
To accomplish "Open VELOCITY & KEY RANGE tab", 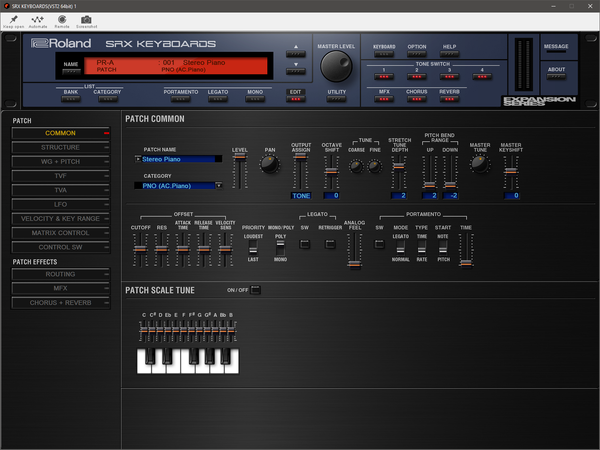I will pyautogui.click(x=60, y=218).
